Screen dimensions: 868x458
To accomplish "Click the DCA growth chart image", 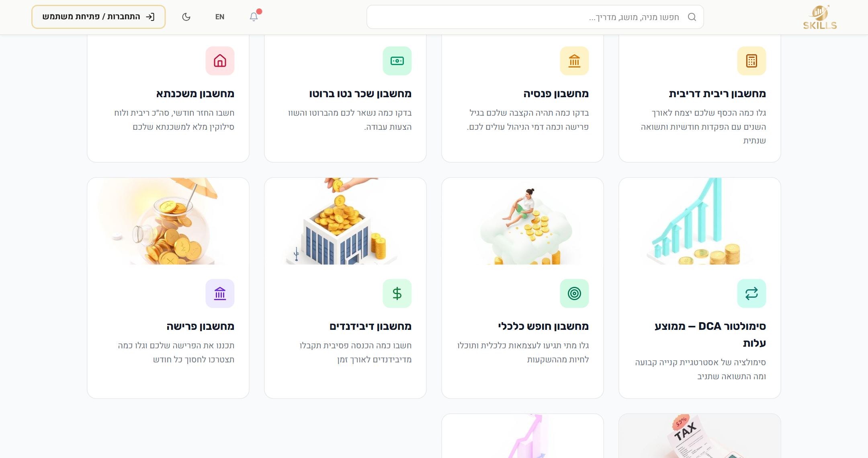I will click(x=700, y=221).
